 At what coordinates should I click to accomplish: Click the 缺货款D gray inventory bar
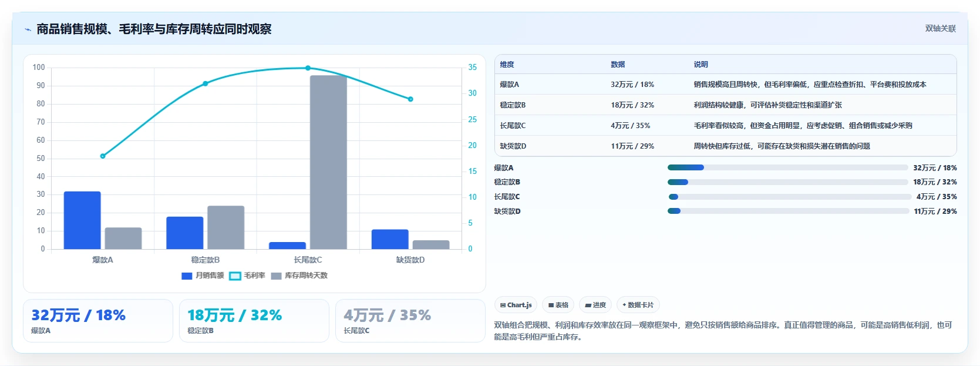pyautogui.click(x=431, y=245)
